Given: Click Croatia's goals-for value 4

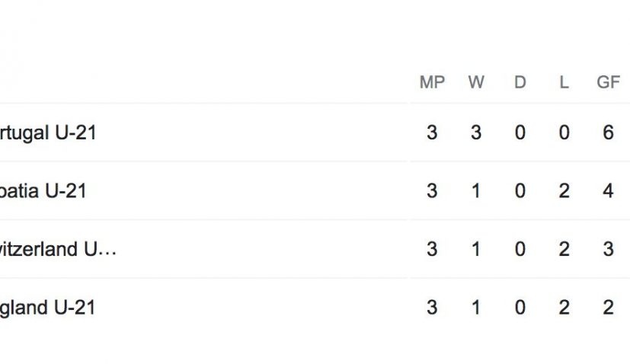Looking at the screenshot, I should pos(608,190).
